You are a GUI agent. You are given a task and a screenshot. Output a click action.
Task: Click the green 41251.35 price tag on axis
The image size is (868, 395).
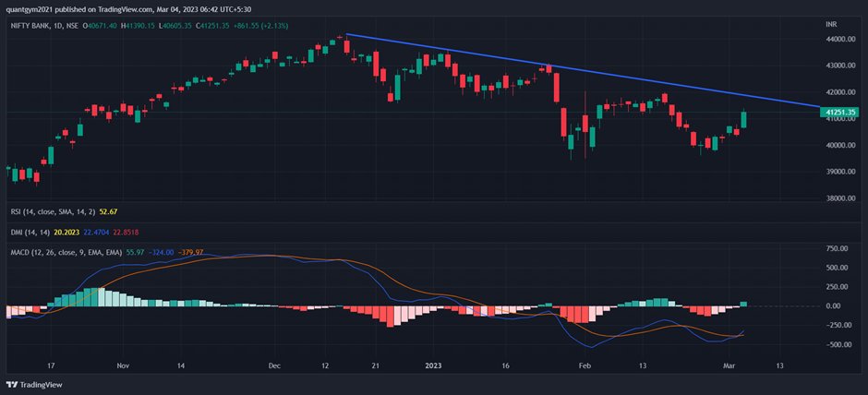coord(841,113)
